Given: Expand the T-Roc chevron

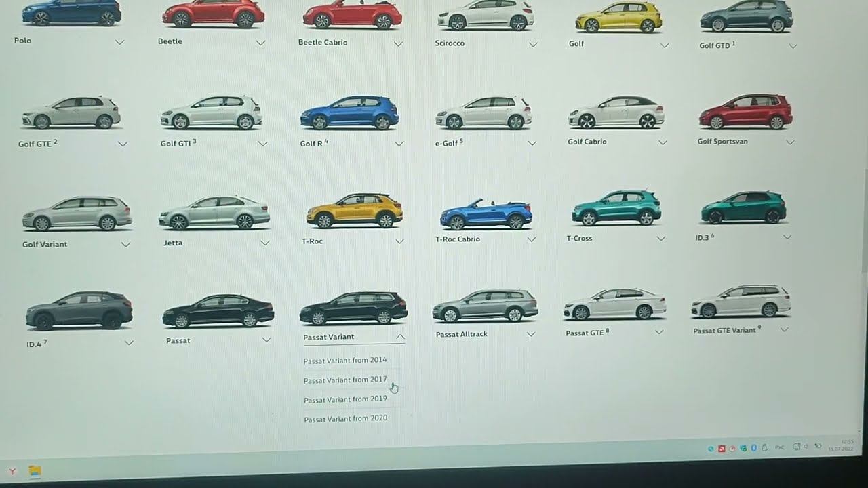Looking at the screenshot, I should pos(399,241).
